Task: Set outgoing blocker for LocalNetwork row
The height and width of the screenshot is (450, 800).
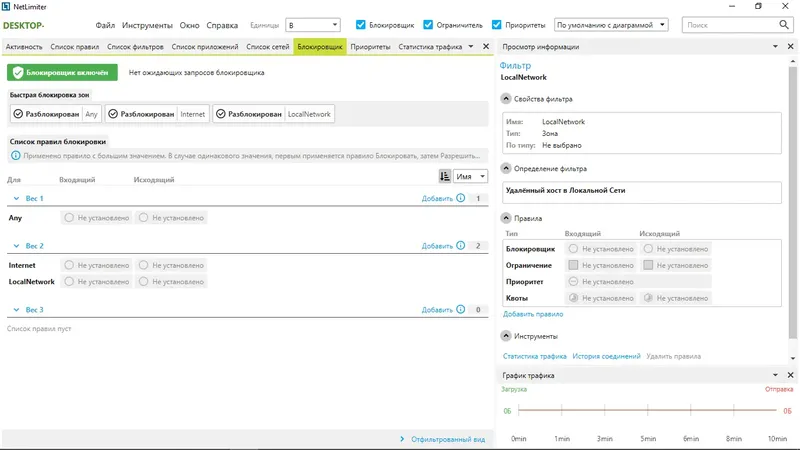Action: [171, 282]
